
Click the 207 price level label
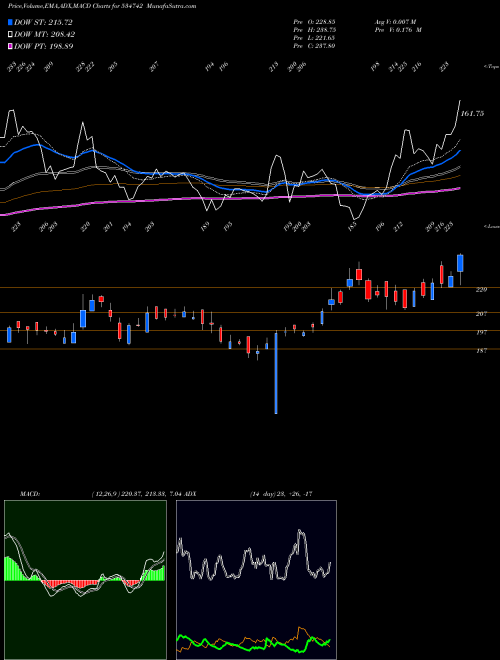(x=481, y=314)
